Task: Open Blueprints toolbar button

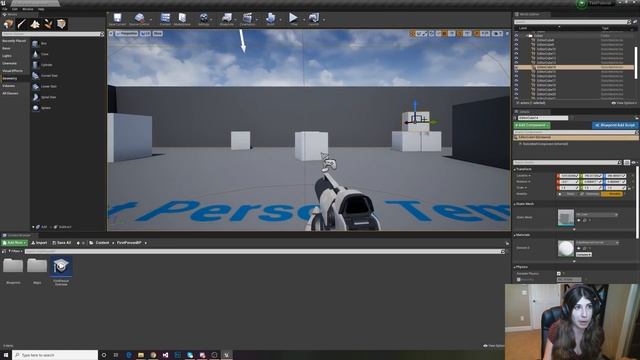Action: 227,19
